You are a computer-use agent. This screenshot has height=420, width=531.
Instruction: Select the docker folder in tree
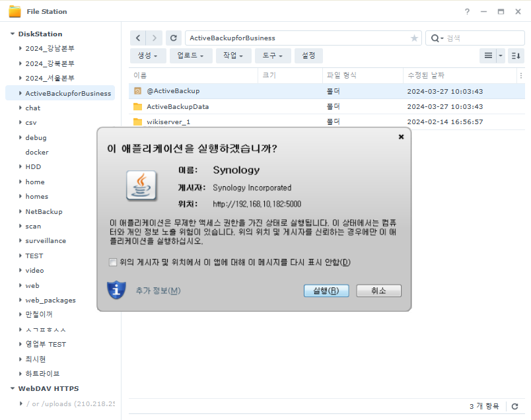[37, 152]
